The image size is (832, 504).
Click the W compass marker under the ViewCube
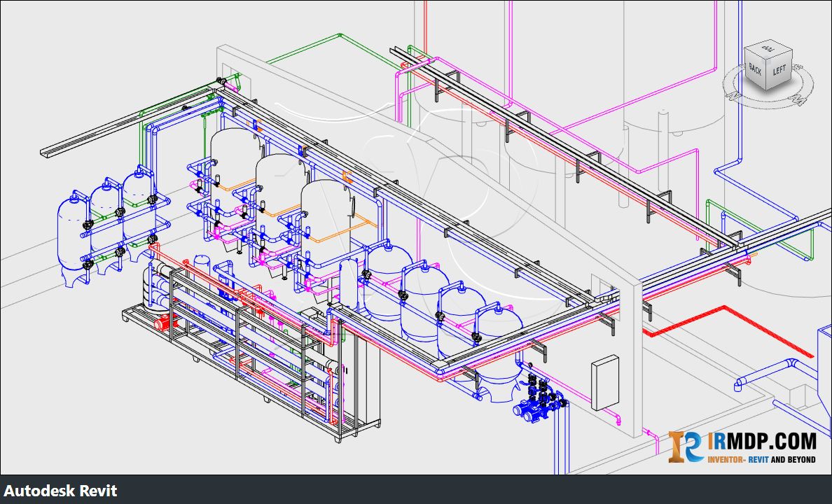(798, 100)
